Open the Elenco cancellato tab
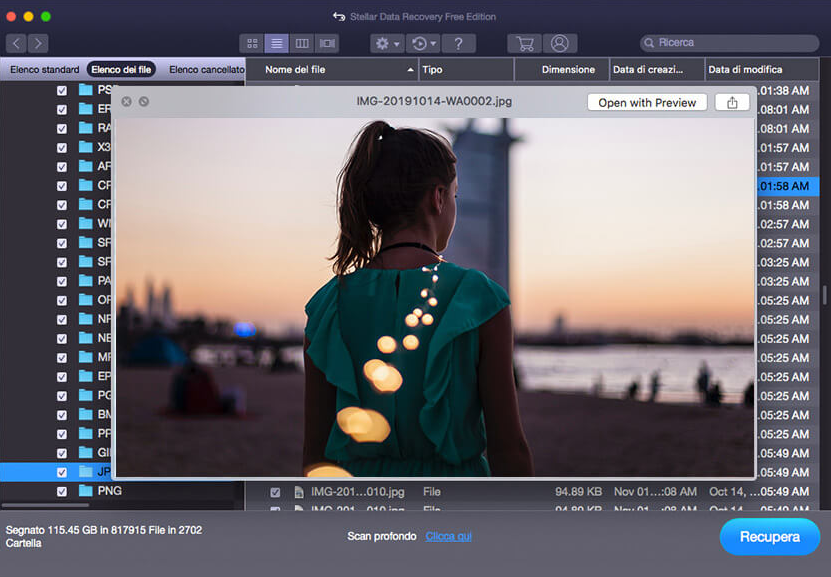 tap(207, 69)
